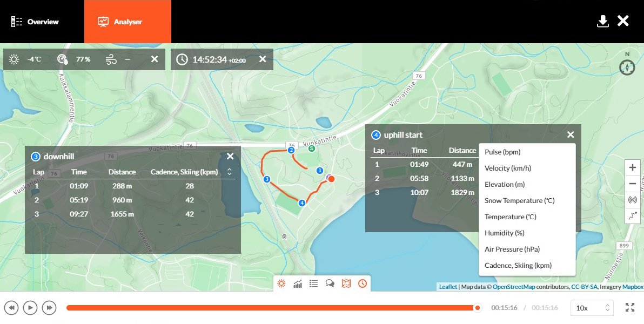The height and width of the screenshot is (324, 644).
Task: Switch to the Analyser tab
Action: click(x=128, y=22)
